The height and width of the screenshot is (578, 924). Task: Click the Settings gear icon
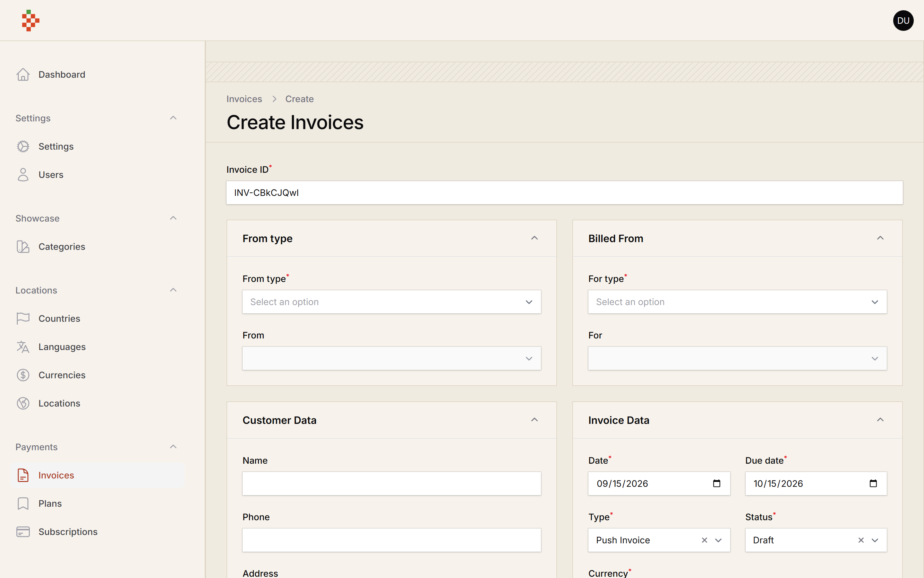point(23,146)
